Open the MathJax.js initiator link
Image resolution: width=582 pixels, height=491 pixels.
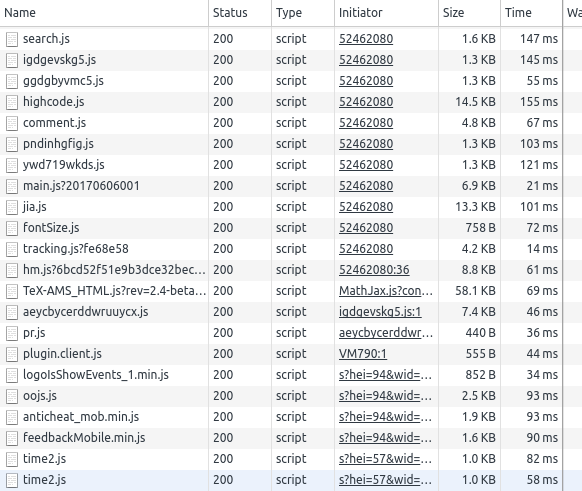(x=386, y=291)
